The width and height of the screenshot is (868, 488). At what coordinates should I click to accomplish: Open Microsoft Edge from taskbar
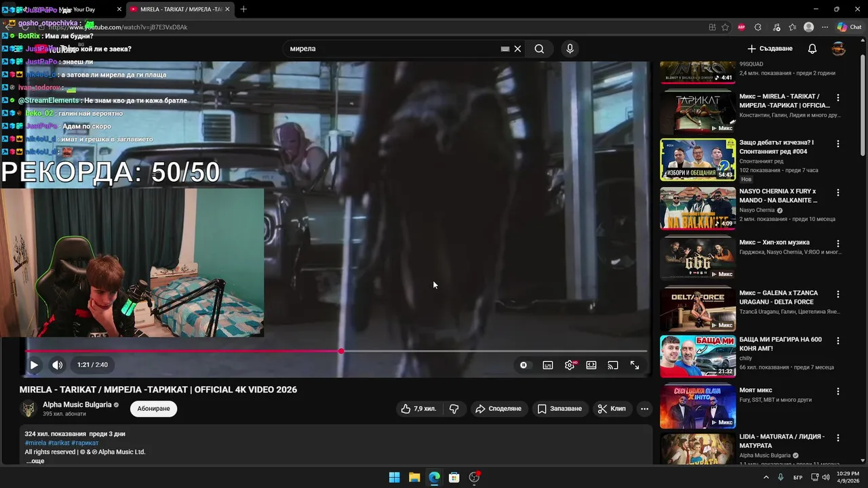pos(434,477)
